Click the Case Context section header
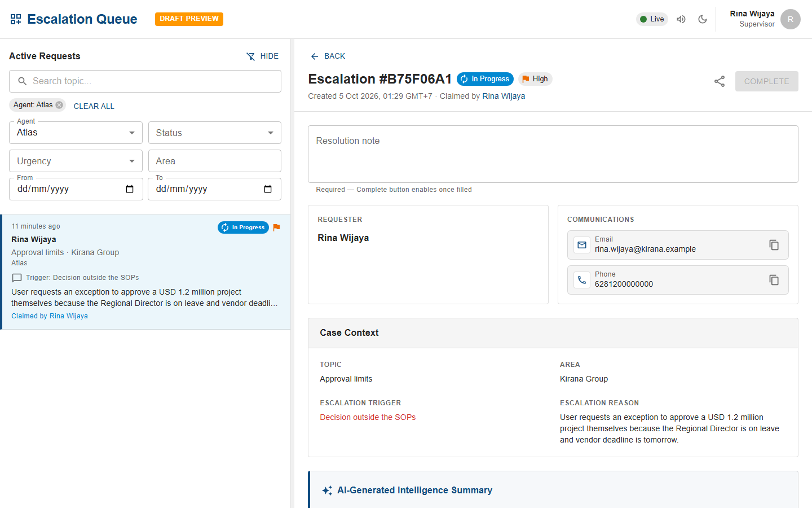Screen dimensions: 812x508 tap(553, 333)
